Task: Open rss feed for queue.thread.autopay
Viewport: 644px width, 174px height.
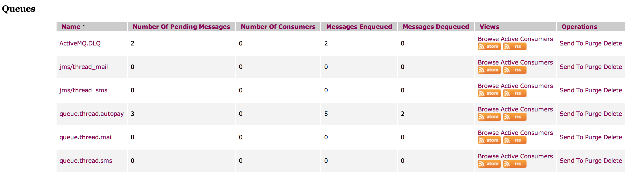Action: 515,117
